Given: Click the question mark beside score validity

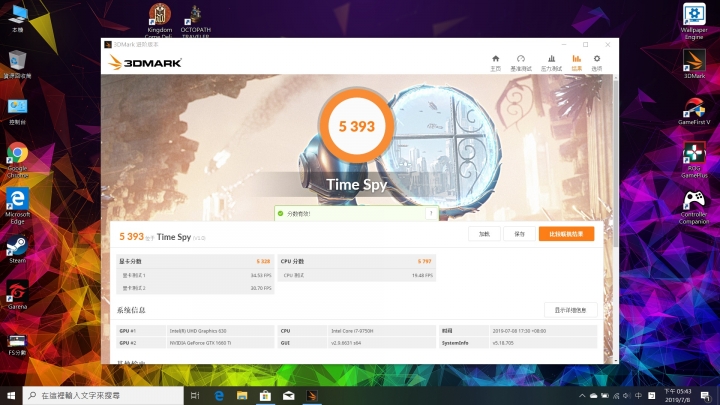Looking at the screenshot, I should 431,214.
